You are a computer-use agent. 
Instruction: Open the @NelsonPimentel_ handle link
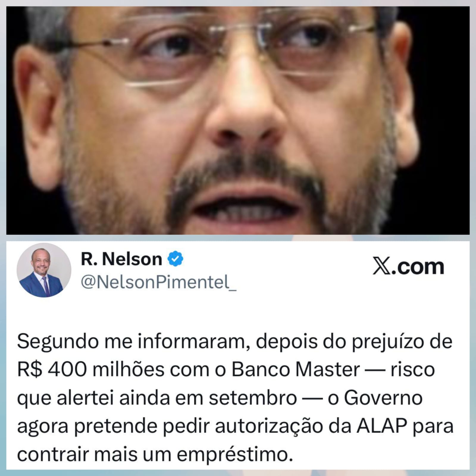pos(159,282)
